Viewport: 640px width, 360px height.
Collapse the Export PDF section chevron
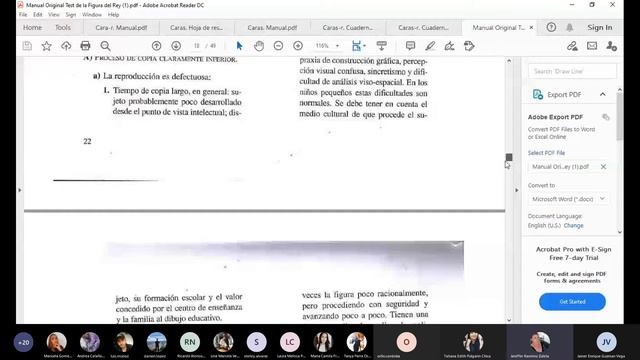pos(602,94)
